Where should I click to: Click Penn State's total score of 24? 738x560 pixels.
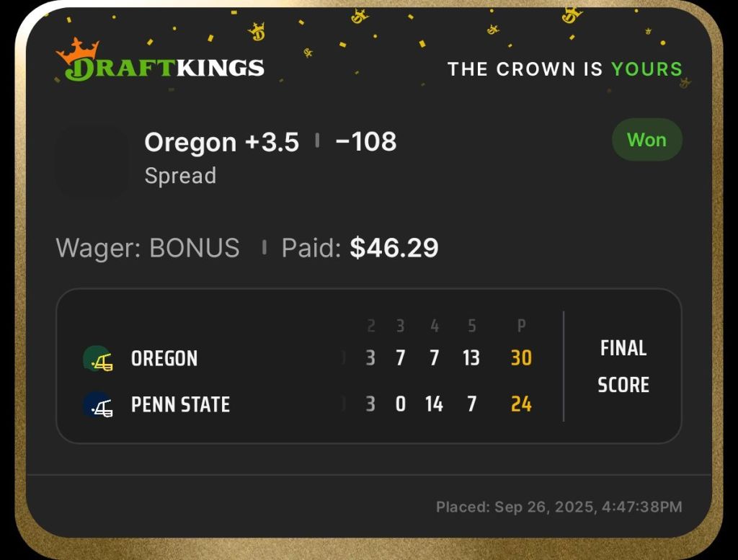coord(521,404)
